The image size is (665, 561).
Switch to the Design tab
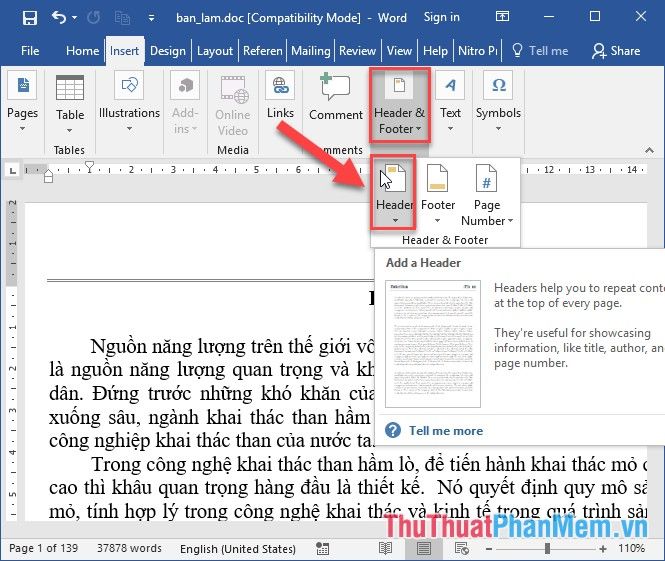tap(167, 51)
